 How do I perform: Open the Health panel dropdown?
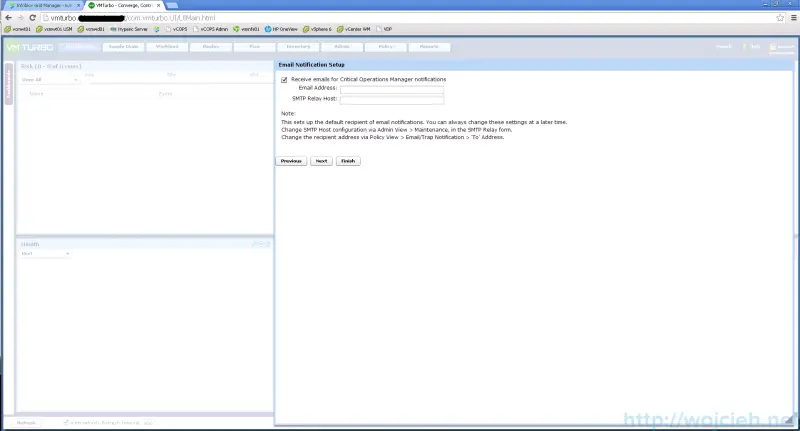click(x=45, y=253)
